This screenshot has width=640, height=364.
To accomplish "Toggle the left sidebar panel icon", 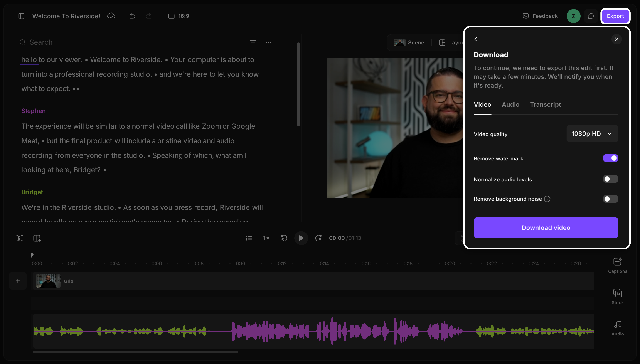I will pyautogui.click(x=21, y=16).
